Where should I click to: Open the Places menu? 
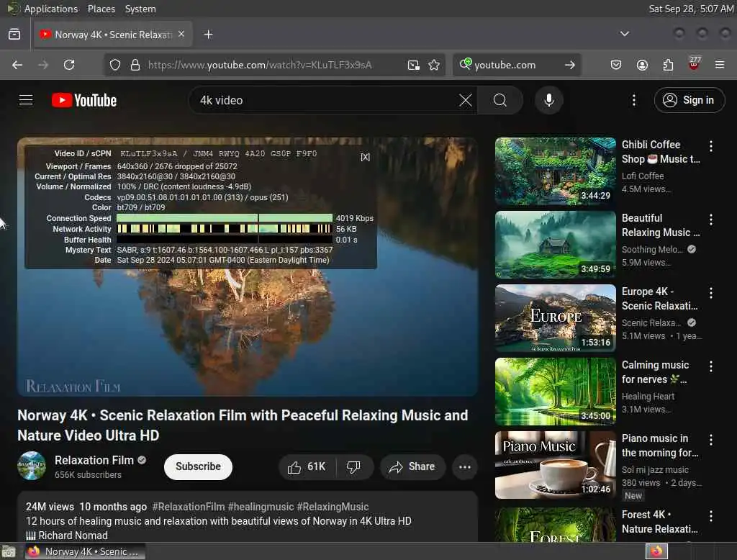[101, 9]
